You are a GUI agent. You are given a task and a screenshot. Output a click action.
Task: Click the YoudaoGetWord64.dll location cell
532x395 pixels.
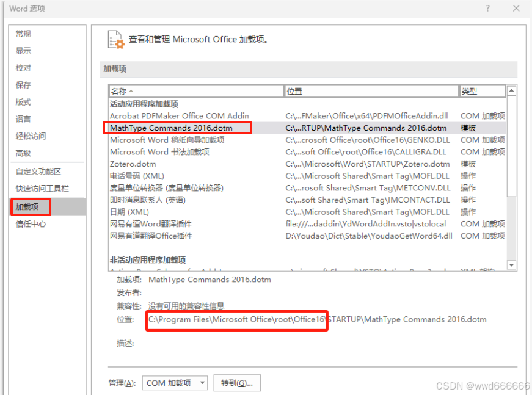click(x=369, y=236)
